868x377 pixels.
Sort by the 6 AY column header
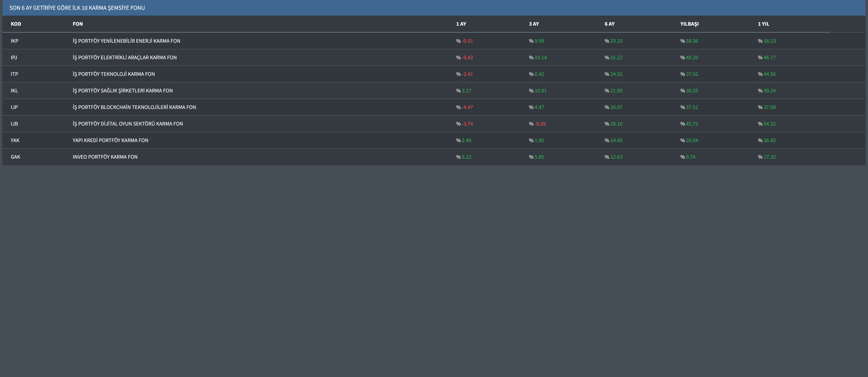pyautogui.click(x=609, y=24)
